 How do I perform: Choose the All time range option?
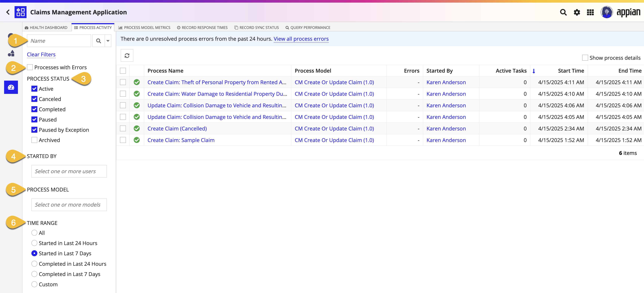34,233
